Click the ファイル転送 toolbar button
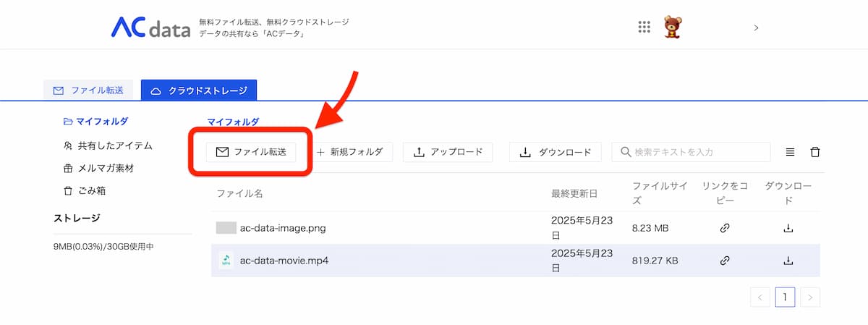Viewport: 868px width, 325px height. click(251, 152)
